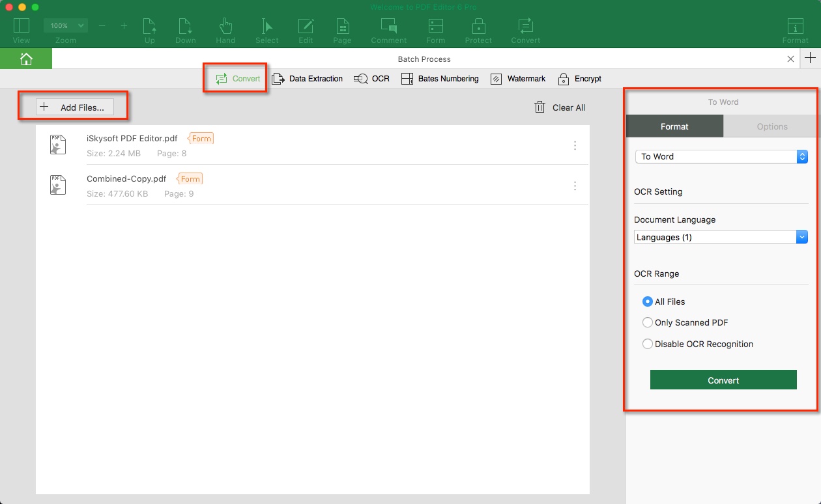This screenshot has height=504, width=821.
Task: Open the Zoom percentage dropdown
Action: click(65, 25)
